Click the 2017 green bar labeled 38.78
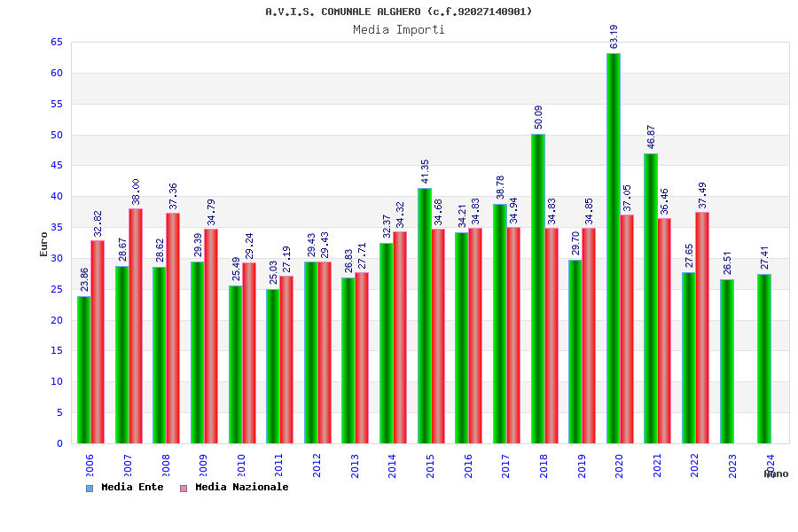 (500, 324)
